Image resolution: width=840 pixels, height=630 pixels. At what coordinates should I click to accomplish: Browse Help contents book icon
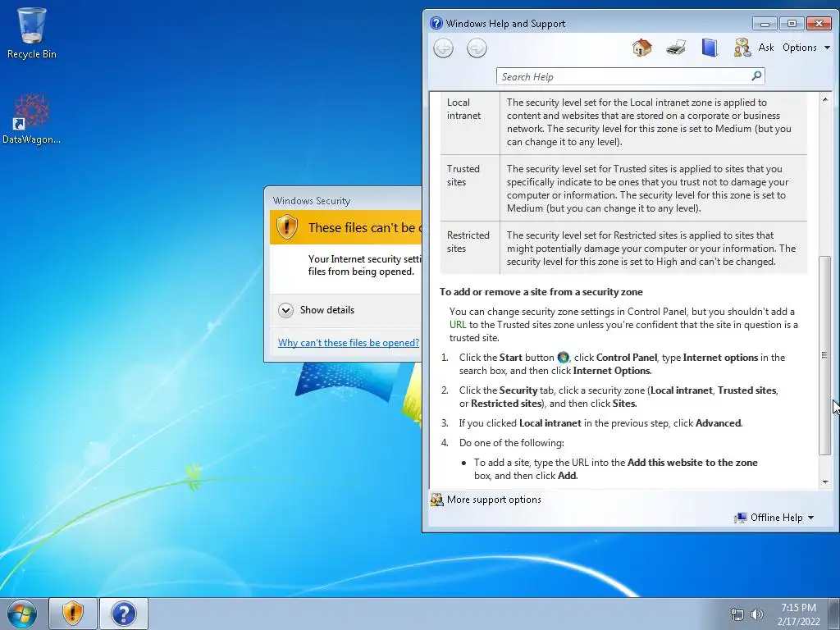pyautogui.click(x=710, y=48)
